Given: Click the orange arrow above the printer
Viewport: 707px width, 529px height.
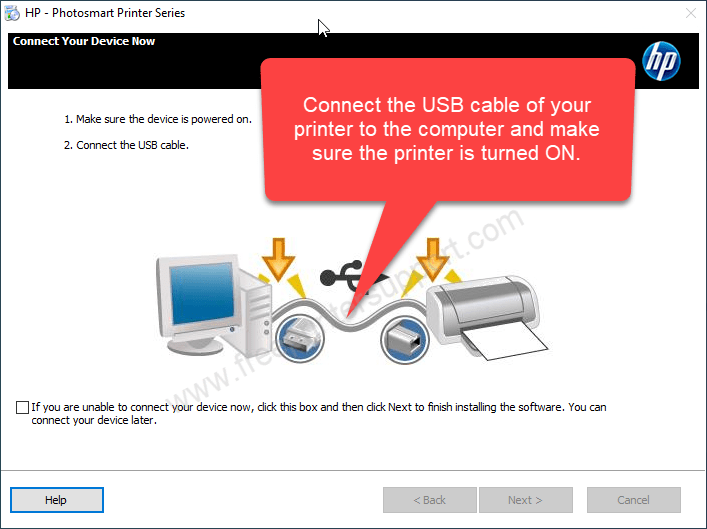Looking at the screenshot, I should click(433, 258).
